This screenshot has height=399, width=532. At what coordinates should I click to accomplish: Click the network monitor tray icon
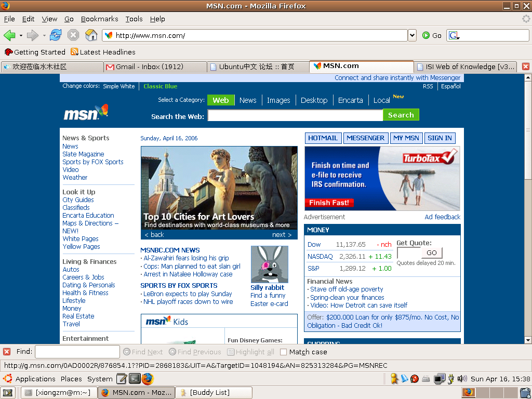click(440, 379)
